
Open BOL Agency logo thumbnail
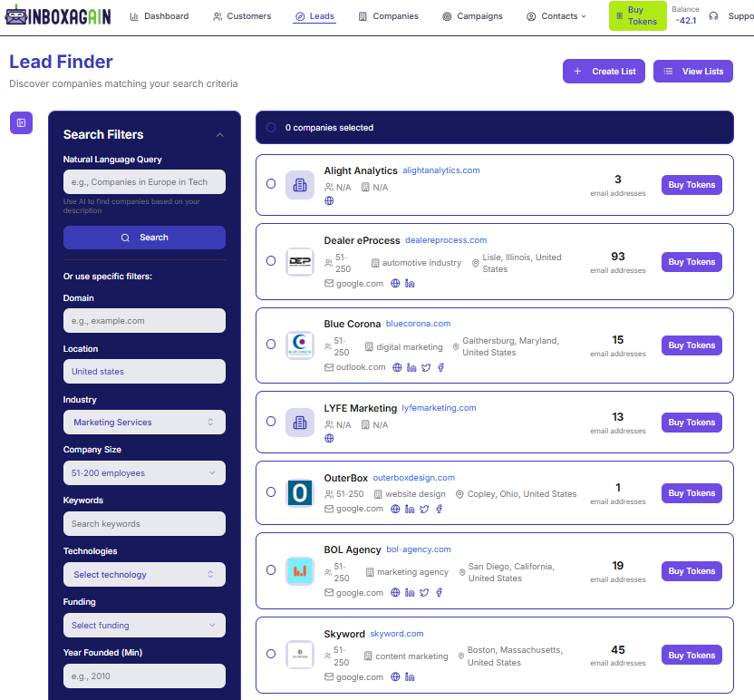[x=300, y=570]
